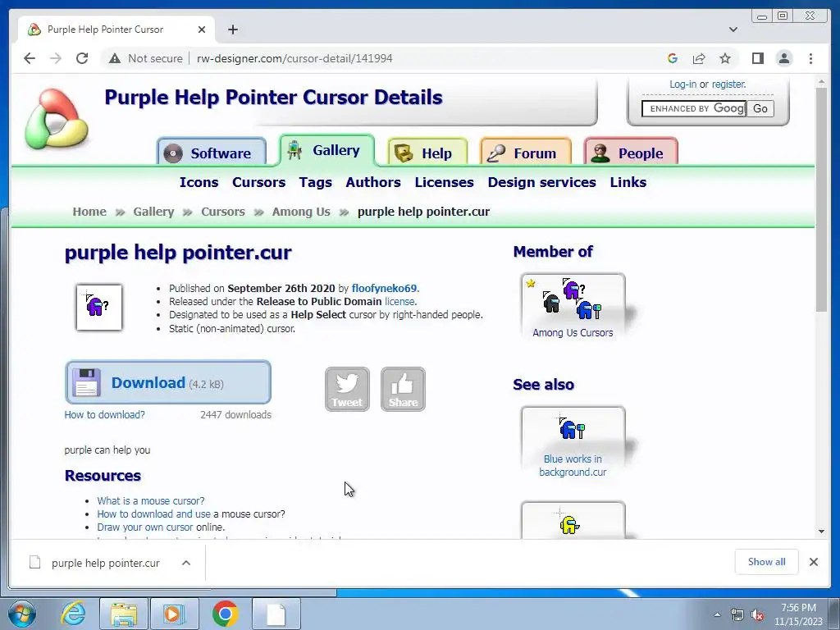Open Windows Media Player from taskbar
The height and width of the screenshot is (630, 840).
(174, 614)
